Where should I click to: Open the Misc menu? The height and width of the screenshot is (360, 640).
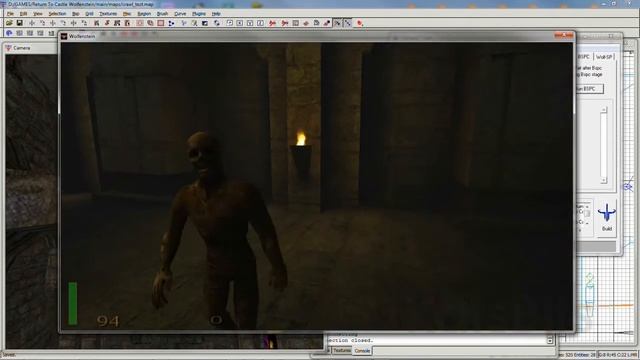pos(127,13)
